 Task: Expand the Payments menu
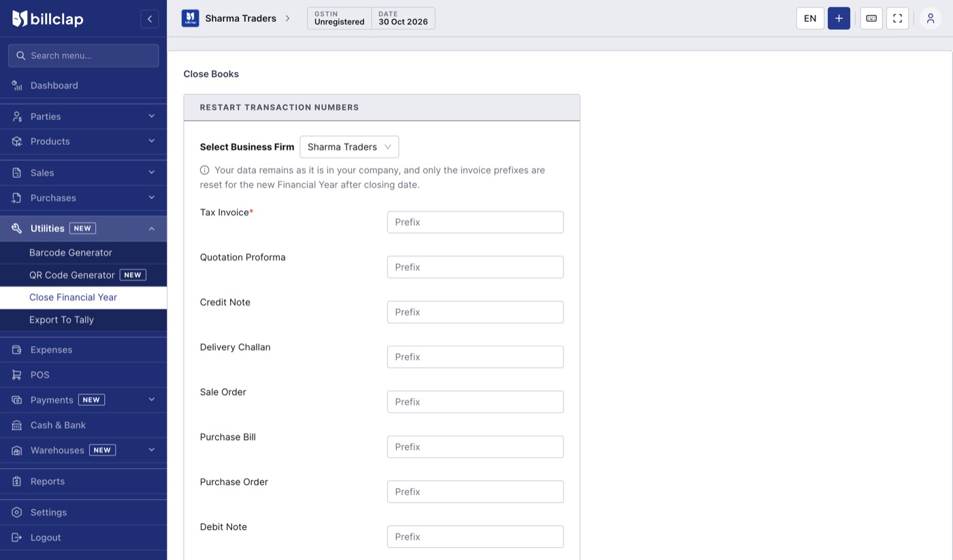(x=83, y=400)
